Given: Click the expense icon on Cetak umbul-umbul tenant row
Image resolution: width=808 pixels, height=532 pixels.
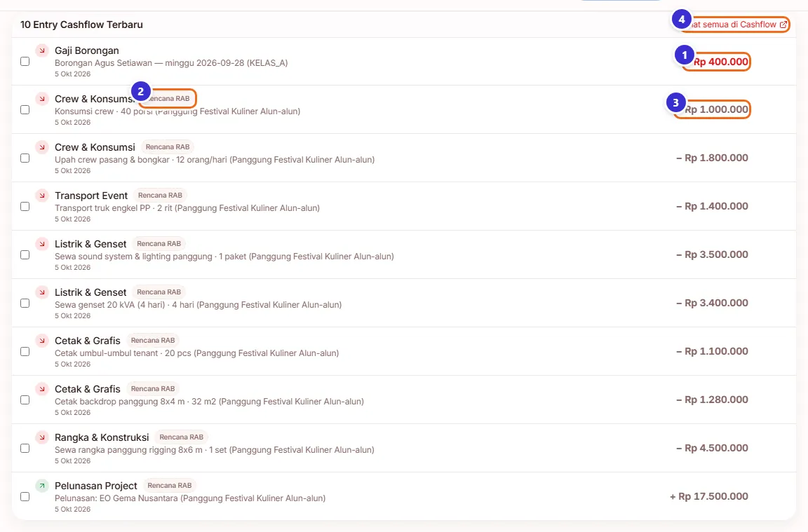Looking at the screenshot, I should (42, 341).
